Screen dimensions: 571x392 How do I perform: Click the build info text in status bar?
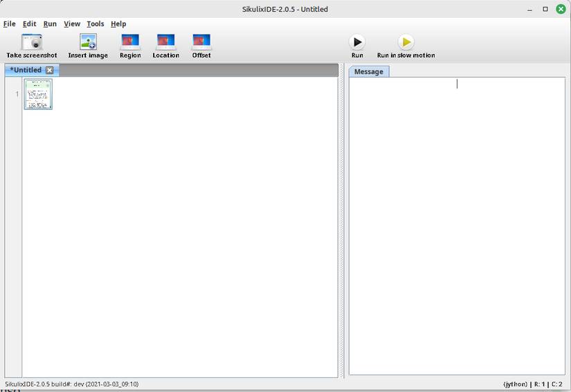(x=72, y=384)
